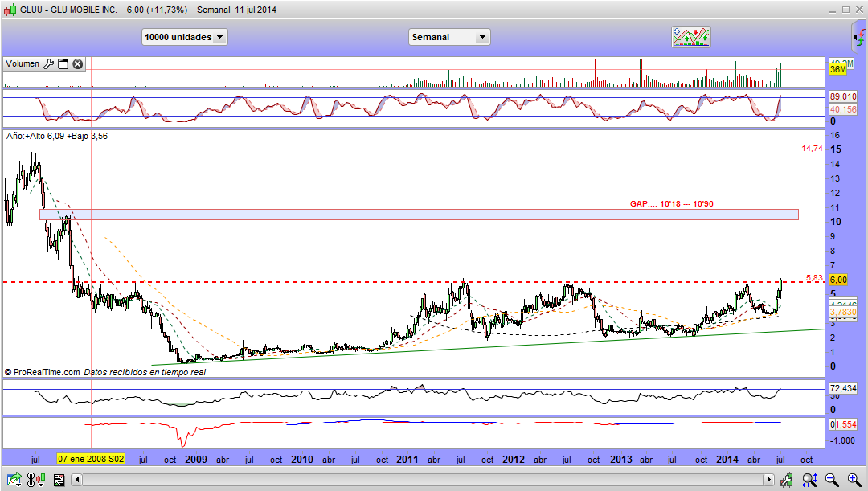Screen dimensions: 868x491
Task: Click the 2011 year label on time axis
Action: [407, 460]
